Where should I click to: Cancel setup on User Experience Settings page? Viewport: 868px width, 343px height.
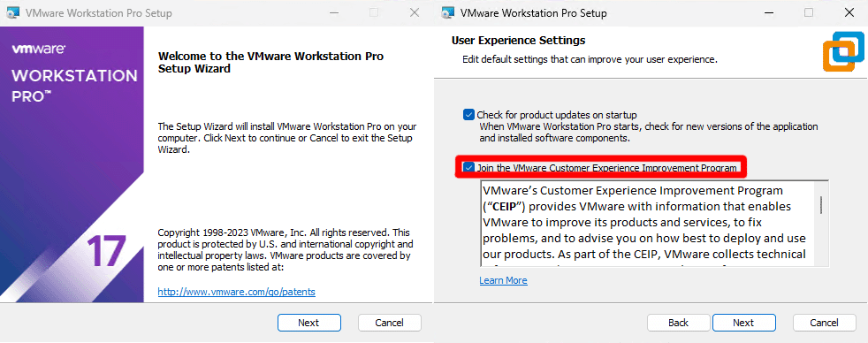825,323
